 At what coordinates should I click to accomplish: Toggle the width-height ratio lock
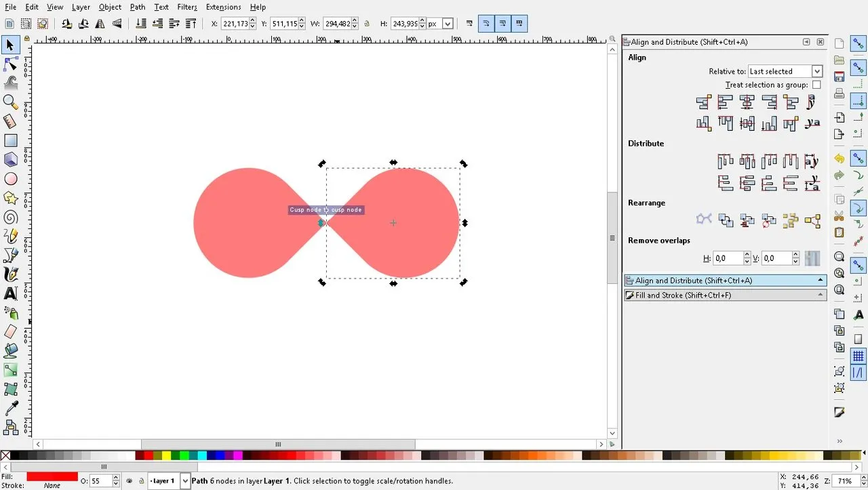coord(367,24)
